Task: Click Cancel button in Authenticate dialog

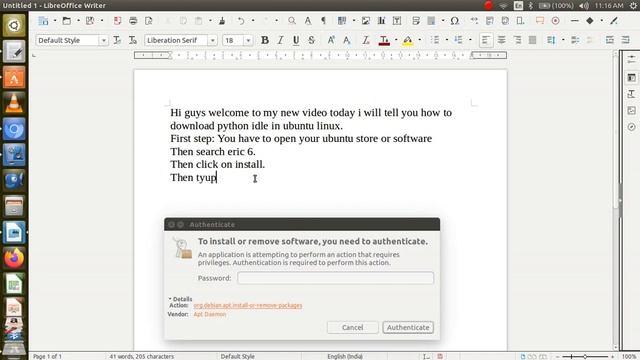Action: point(353,327)
